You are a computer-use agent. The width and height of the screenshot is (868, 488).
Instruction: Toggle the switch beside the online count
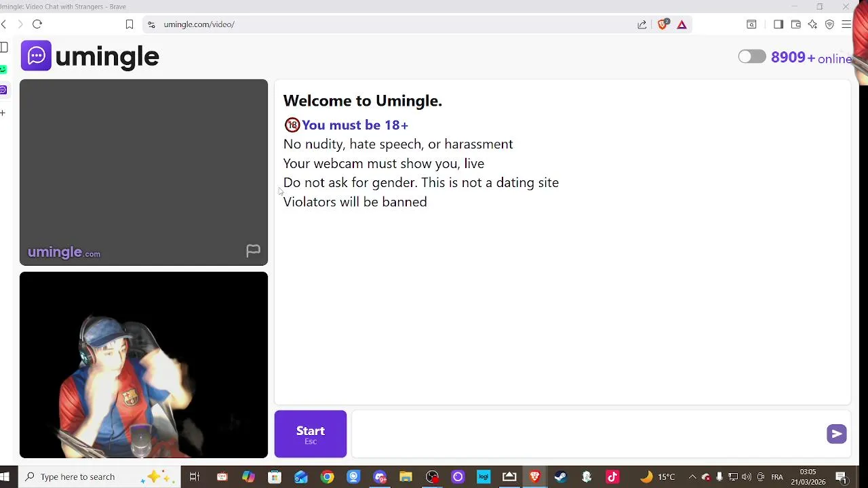[752, 57]
